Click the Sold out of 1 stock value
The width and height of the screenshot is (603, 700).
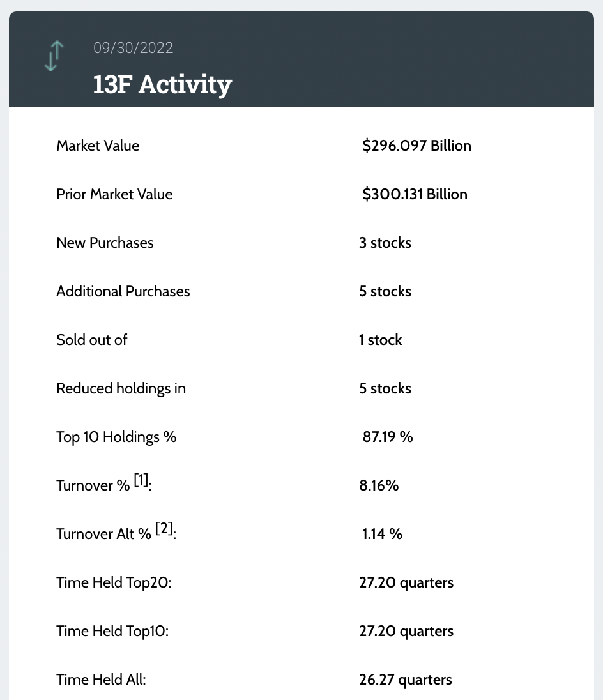pyautogui.click(x=381, y=340)
